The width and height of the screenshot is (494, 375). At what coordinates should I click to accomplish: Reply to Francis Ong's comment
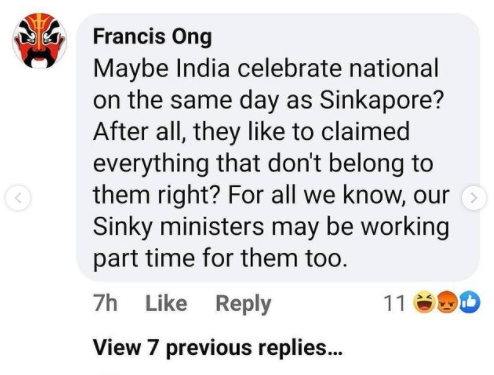coord(243,304)
